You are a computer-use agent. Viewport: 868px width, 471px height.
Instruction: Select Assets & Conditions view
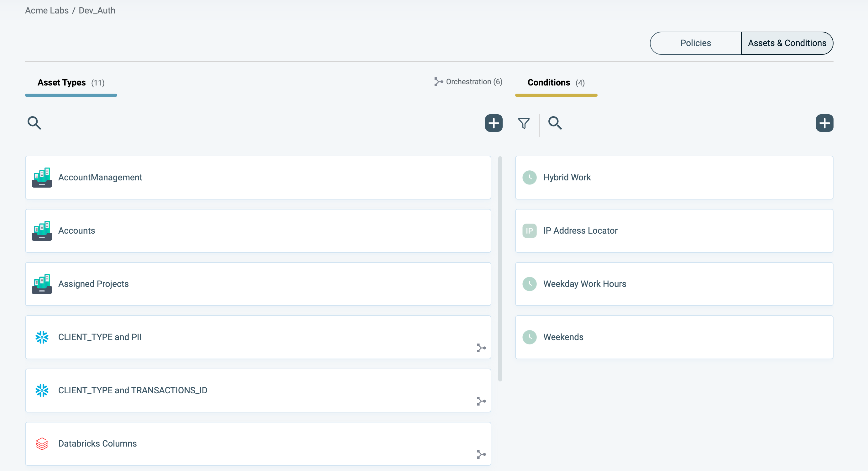787,43
